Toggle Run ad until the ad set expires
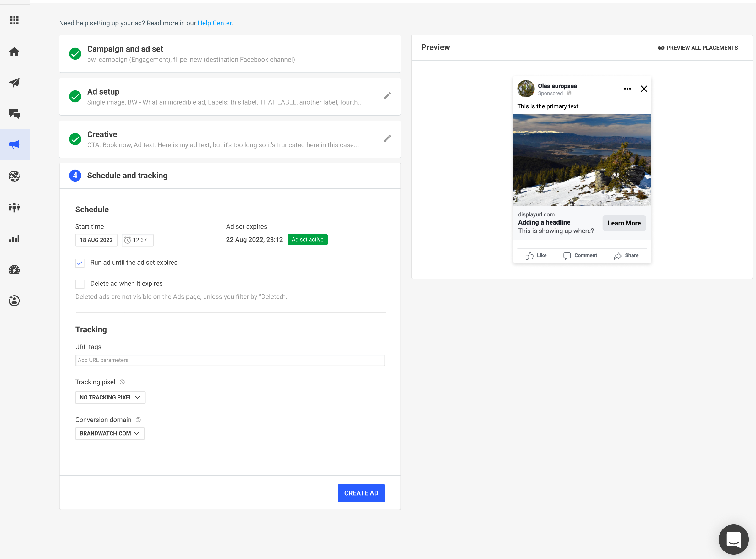 click(x=80, y=263)
